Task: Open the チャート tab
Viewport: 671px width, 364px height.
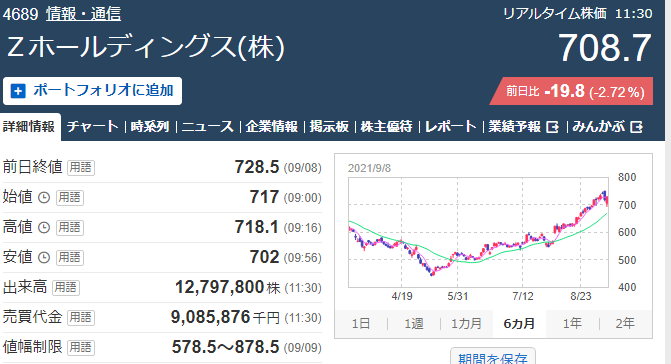Action: [93, 127]
